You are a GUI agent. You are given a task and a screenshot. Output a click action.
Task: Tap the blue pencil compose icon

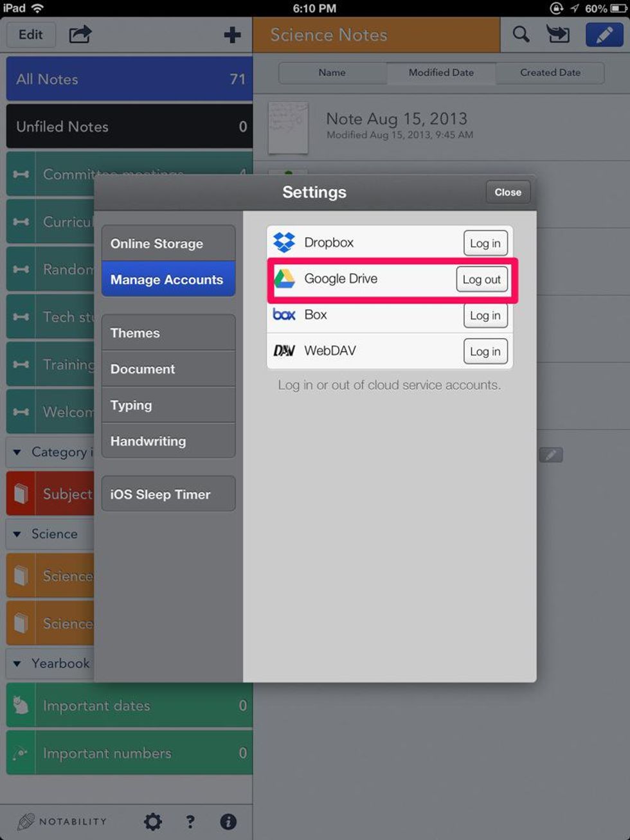[x=604, y=35]
